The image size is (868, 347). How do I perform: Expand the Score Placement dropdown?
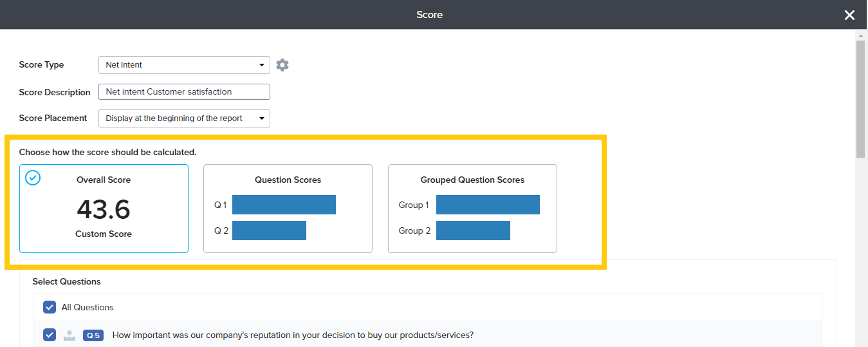[x=183, y=118]
